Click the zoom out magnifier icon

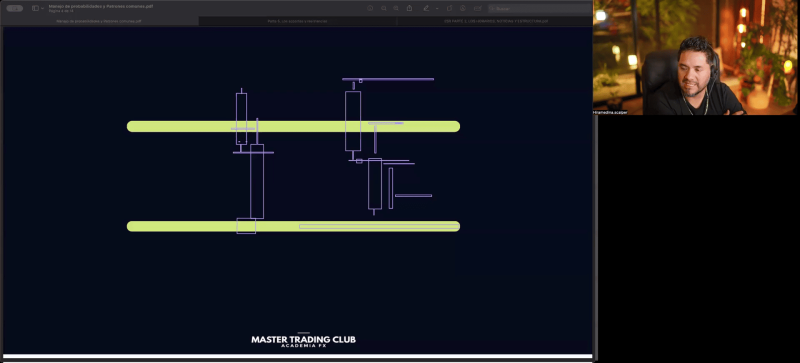384,8
